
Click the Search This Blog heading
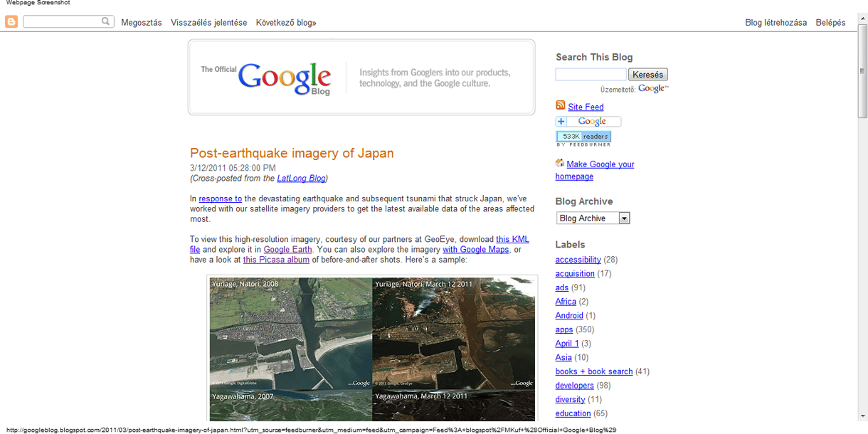point(594,57)
